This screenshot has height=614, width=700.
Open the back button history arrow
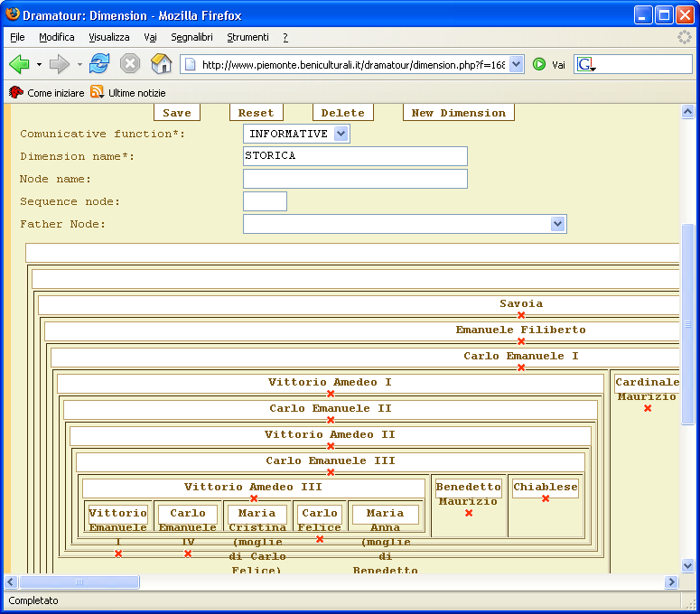point(39,65)
